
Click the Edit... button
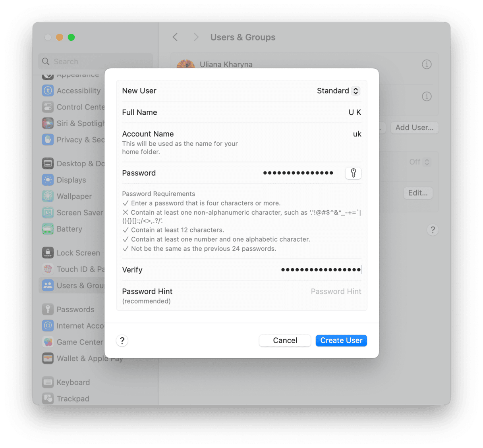tap(418, 193)
